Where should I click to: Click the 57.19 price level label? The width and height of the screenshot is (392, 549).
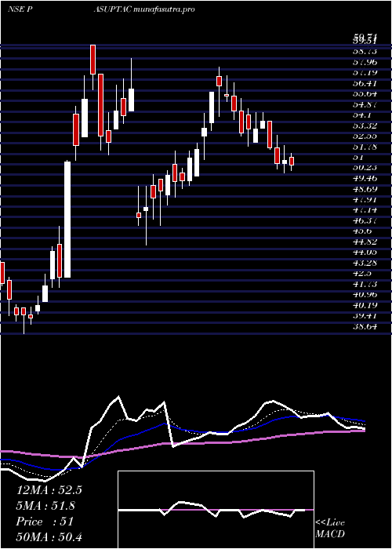[x=365, y=73]
